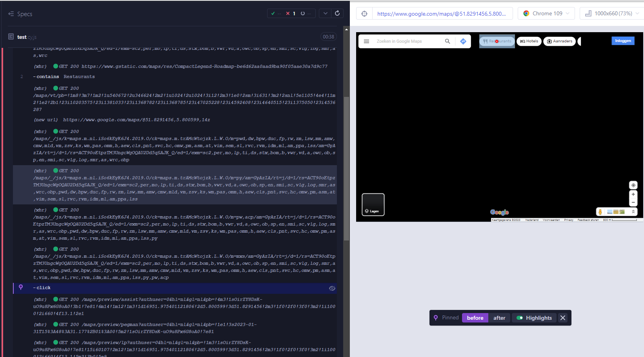This screenshot has height=357, width=644.
Task: Click the search magnifier icon
Action: [448, 41]
